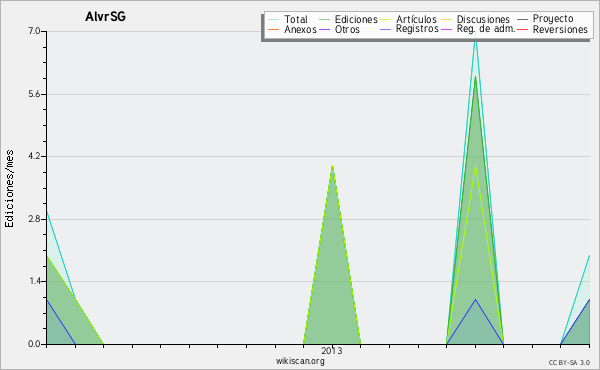Click the blue Registros line swatch
The image size is (600, 370).
point(386,29)
